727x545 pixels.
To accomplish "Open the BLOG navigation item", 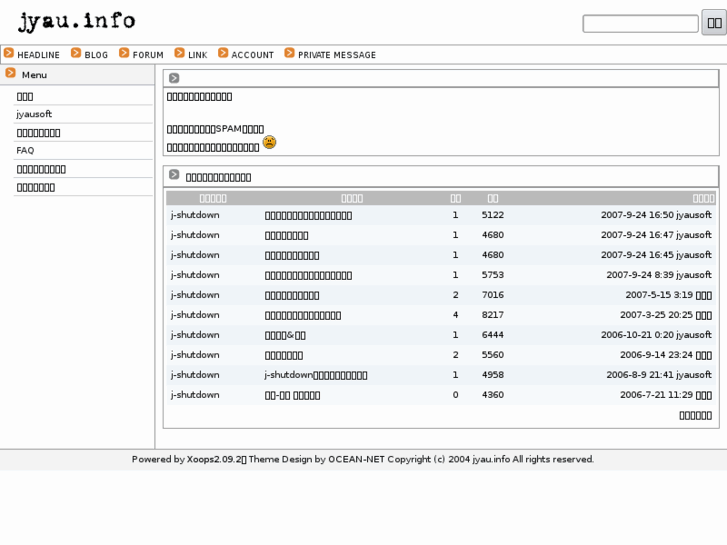I will click(x=96, y=55).
